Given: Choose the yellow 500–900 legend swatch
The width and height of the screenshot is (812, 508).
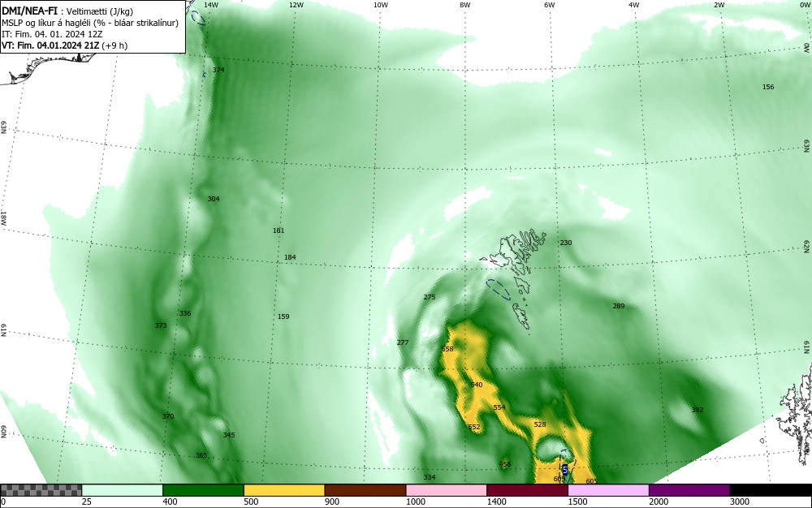Looking at the screenshot, I should 284,490.
